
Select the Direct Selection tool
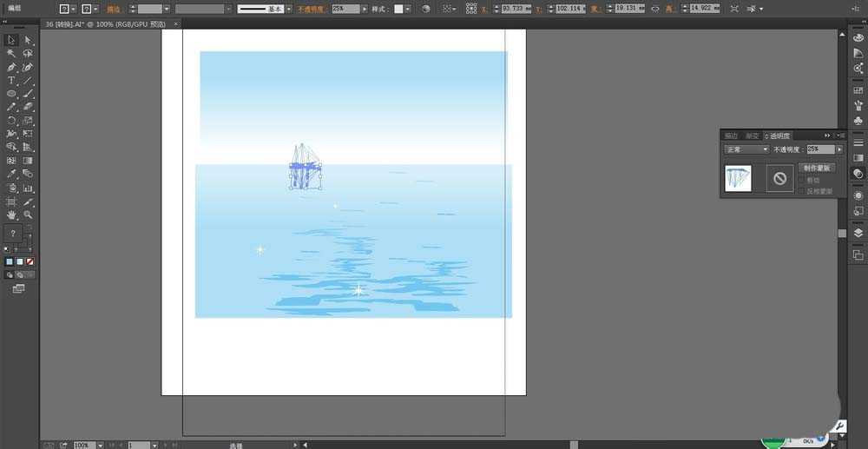(x=28, y=40)
